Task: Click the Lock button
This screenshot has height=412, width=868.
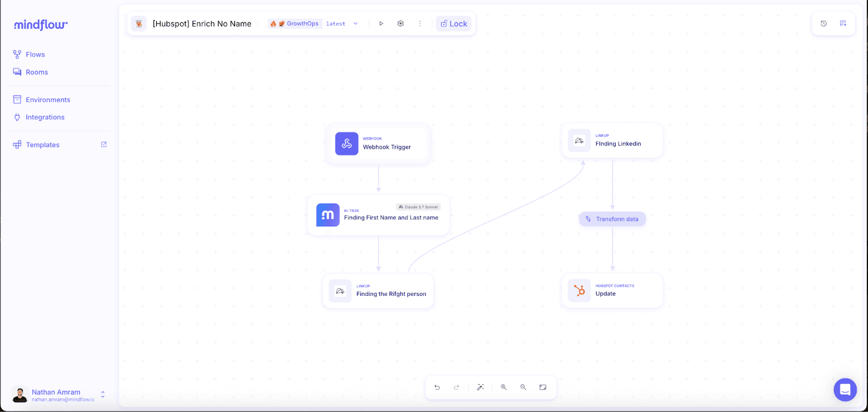Action: pos(454,24)
